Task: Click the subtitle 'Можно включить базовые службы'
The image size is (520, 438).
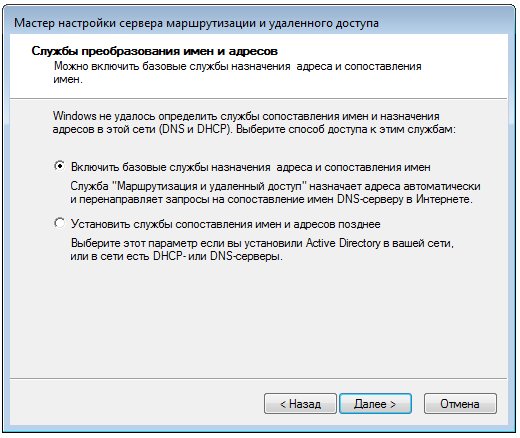Action: click(x=238, y=72)
